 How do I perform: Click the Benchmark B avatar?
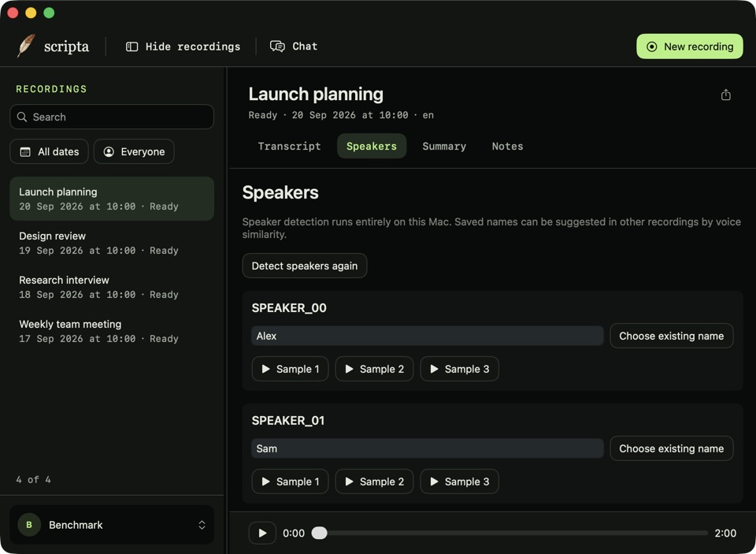(x=29, y=525)
